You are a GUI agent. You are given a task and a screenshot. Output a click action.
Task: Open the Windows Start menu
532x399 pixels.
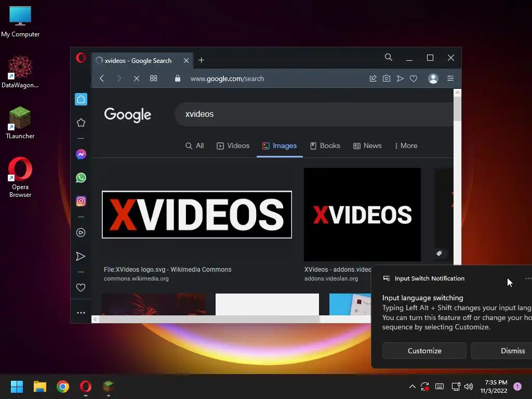17,387
